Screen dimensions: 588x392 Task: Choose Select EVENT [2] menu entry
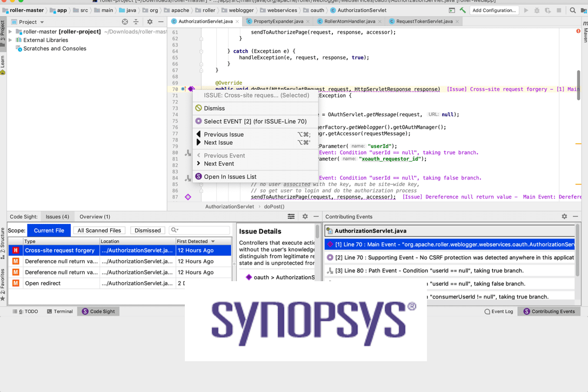point(255,122)
